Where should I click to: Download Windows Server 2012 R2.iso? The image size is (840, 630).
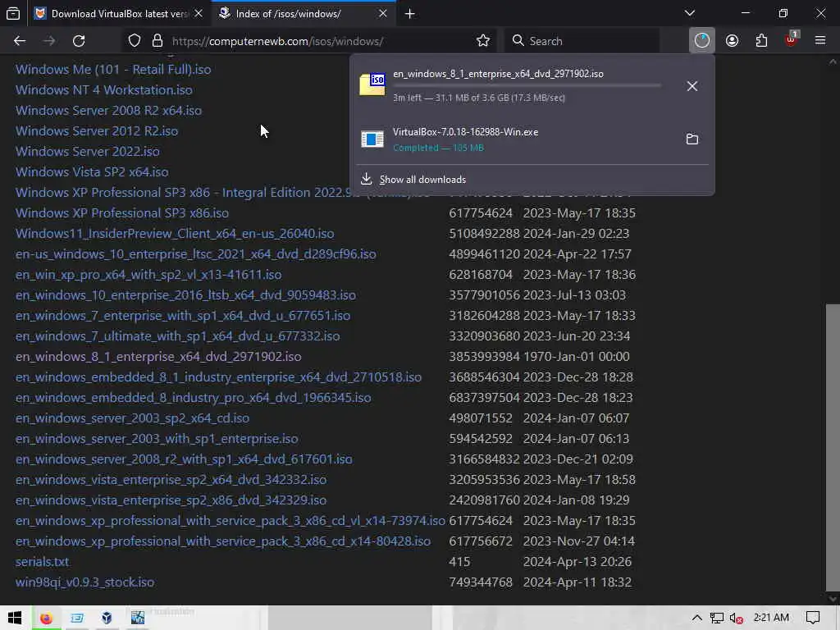point(97,130)
